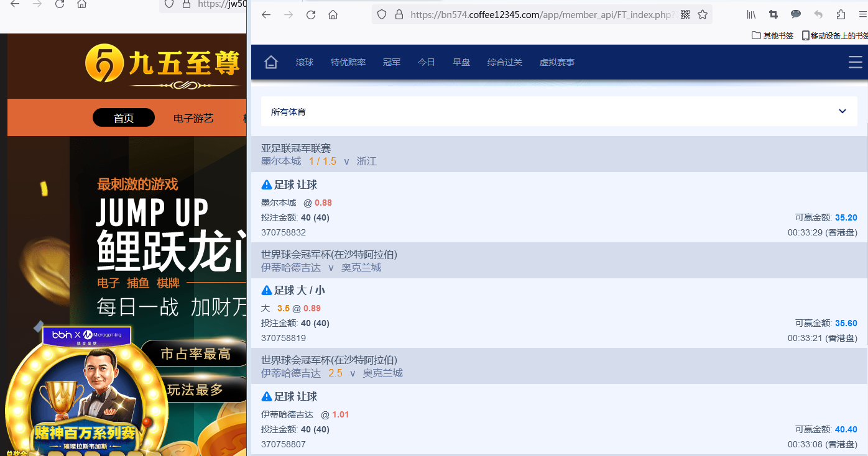Click the coffee12345 address bar URL
Screen dimensions: 868x456
(542, 15)
